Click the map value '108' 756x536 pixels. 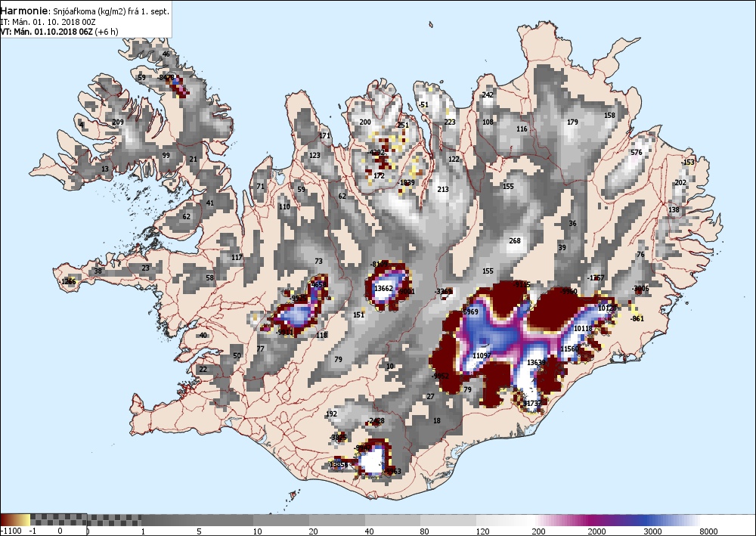click(488, 122)
